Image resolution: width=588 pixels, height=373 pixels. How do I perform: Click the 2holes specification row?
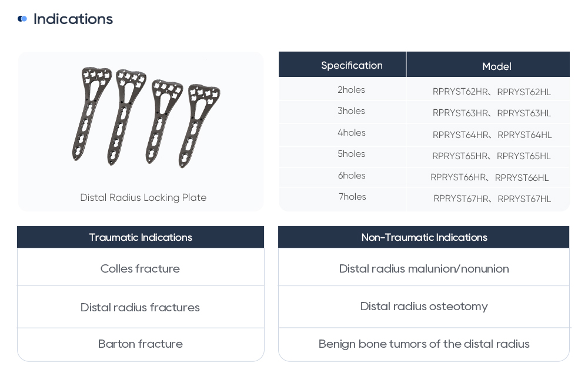(351, 90)
